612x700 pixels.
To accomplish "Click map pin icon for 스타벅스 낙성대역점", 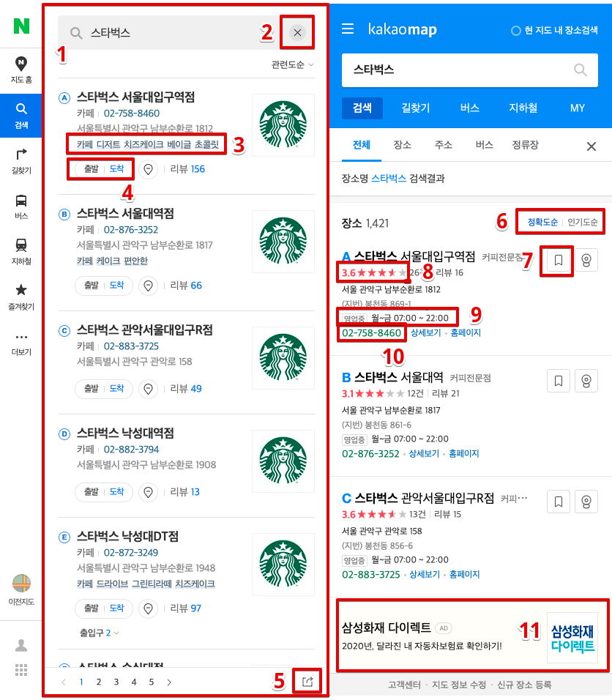I will [x=148, y=492].
